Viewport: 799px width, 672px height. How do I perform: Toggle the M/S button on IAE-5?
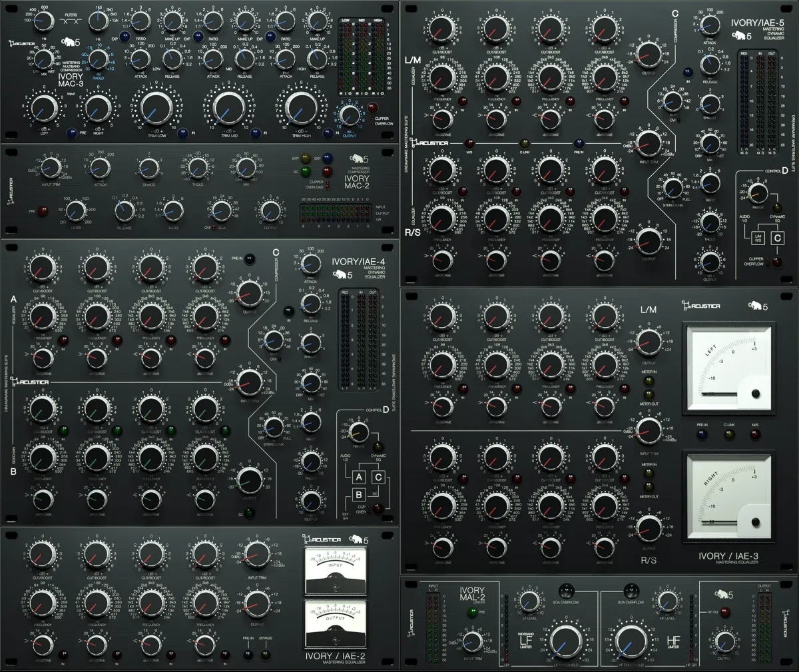coord(469,143)
